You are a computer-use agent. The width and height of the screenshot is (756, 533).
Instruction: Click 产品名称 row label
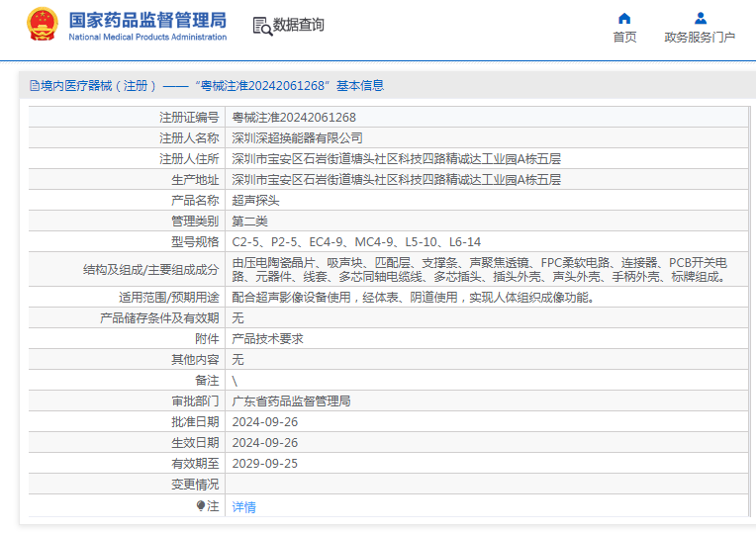click(195, 201)
